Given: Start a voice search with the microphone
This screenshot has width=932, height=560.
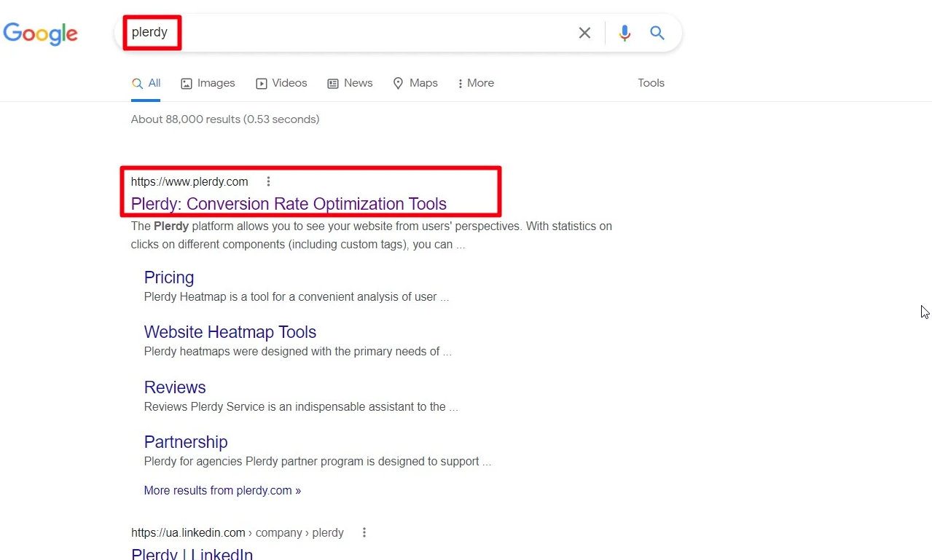Looking at the screenshot, I should [624, 33].
